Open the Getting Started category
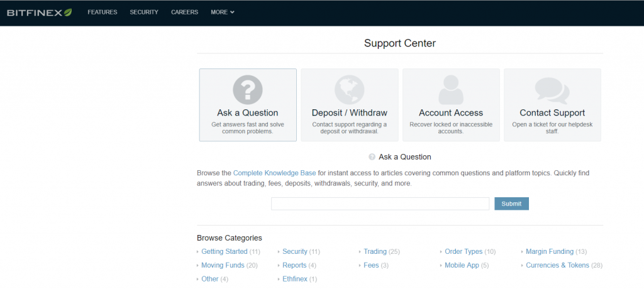This screenshot has height=289, width=644. 225,252
